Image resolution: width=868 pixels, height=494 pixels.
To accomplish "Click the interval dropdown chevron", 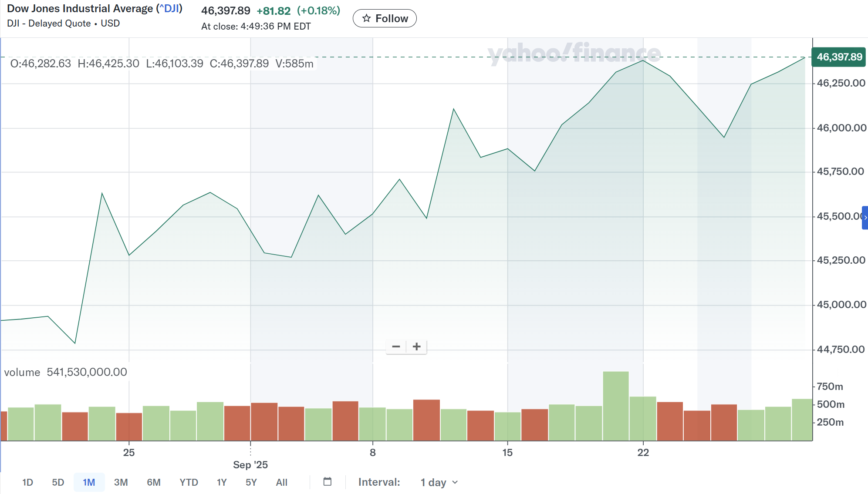I will click(455, 482).
